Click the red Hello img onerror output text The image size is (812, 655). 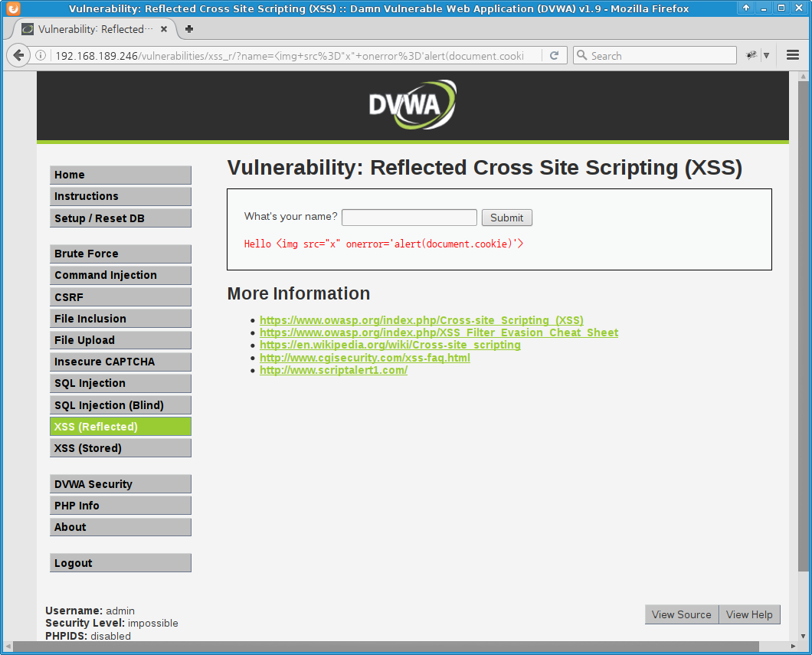click(383, 244)
